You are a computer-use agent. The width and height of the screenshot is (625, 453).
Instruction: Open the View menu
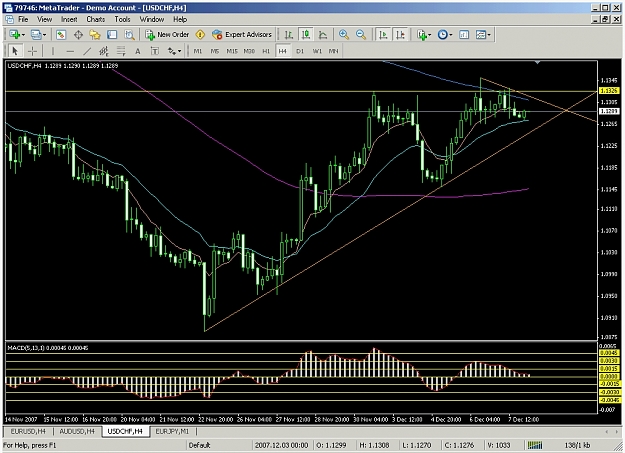(x=45, y=19)
